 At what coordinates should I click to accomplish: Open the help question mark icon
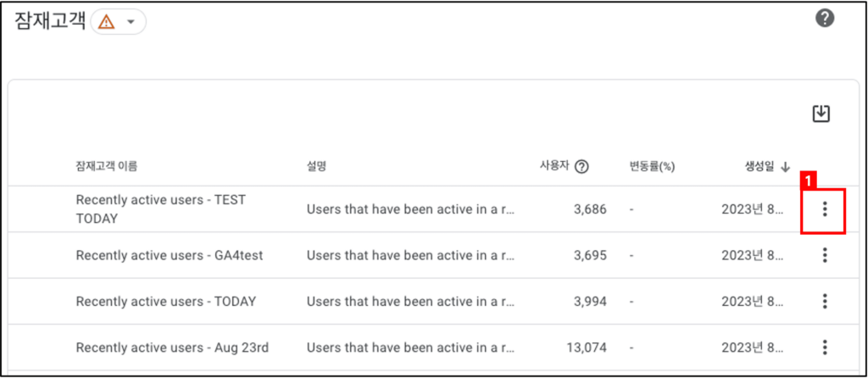[x=824, y=19]
